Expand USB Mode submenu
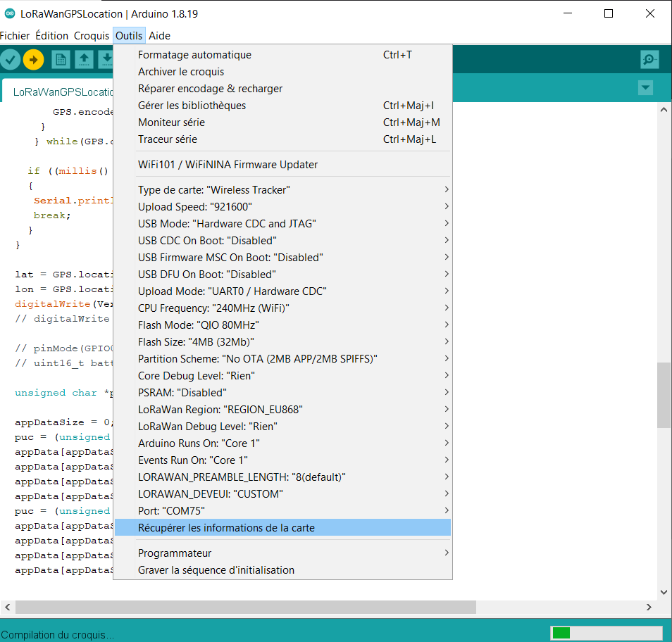The width and height of the screenshot is (672, 642). point(282,224)
